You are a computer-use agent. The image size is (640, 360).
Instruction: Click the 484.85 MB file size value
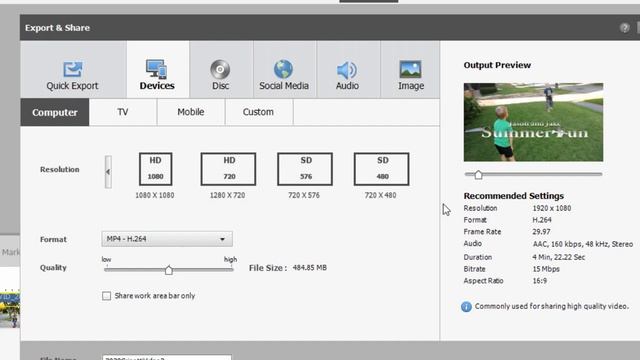tap(309, 268)
